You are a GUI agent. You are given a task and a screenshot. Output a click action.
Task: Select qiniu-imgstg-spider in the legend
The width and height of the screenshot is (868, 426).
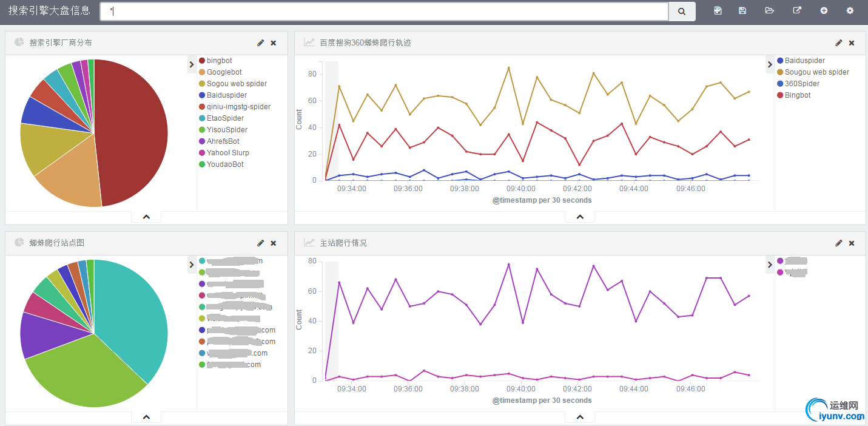pyautogui.click(x=239, y=107)
